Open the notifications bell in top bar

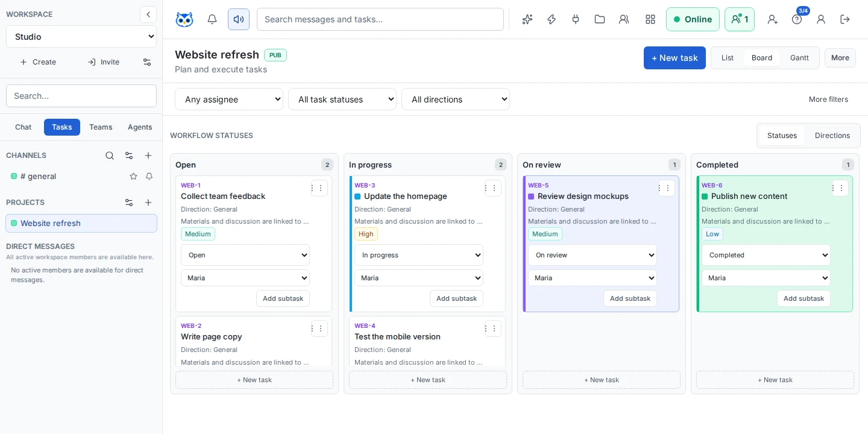[x=212, y=19]
